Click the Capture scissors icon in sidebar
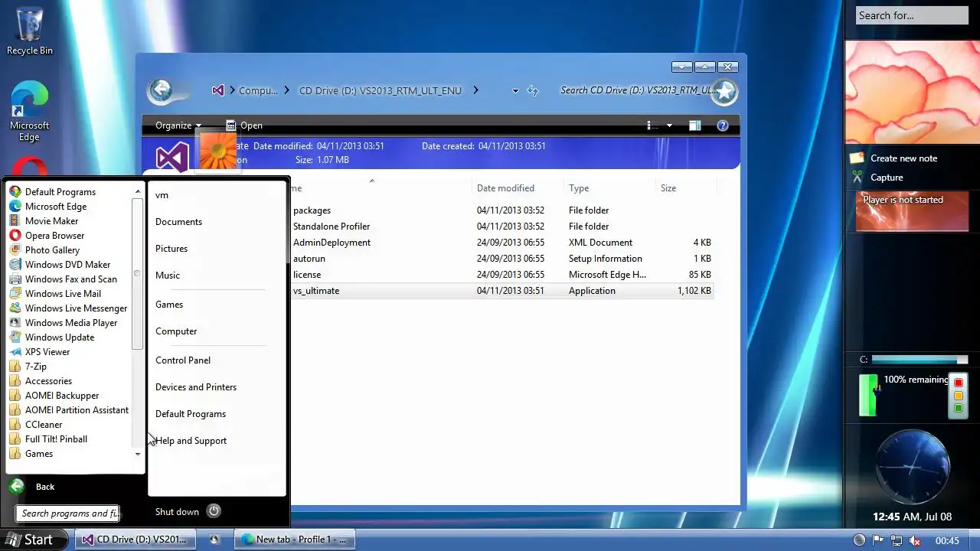980x551 pixels. (857, 177)
